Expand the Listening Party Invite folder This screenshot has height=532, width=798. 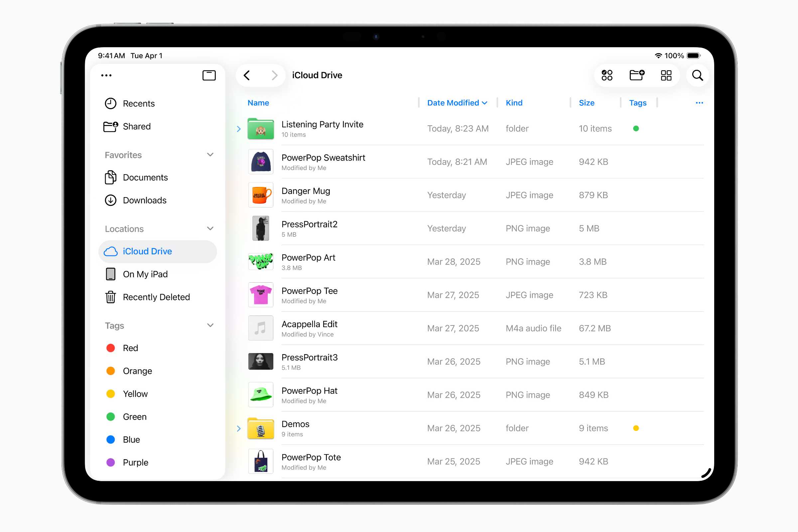click(239, 129)
